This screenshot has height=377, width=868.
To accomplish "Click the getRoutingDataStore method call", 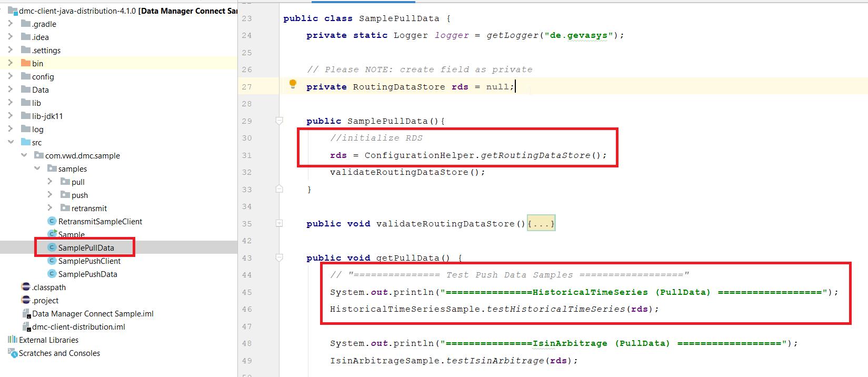I will (x=535, y=155).
